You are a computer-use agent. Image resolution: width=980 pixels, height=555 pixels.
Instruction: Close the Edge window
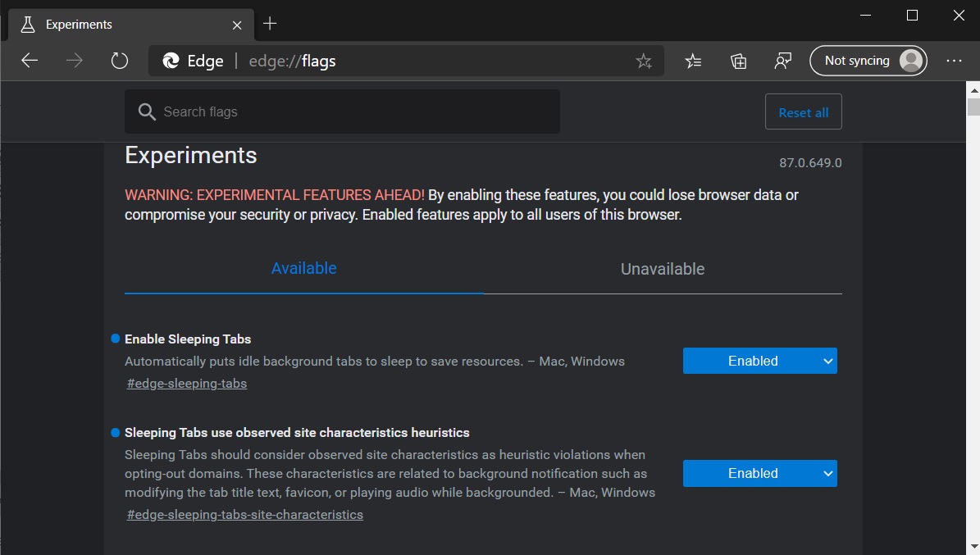(x=959, y=15)
